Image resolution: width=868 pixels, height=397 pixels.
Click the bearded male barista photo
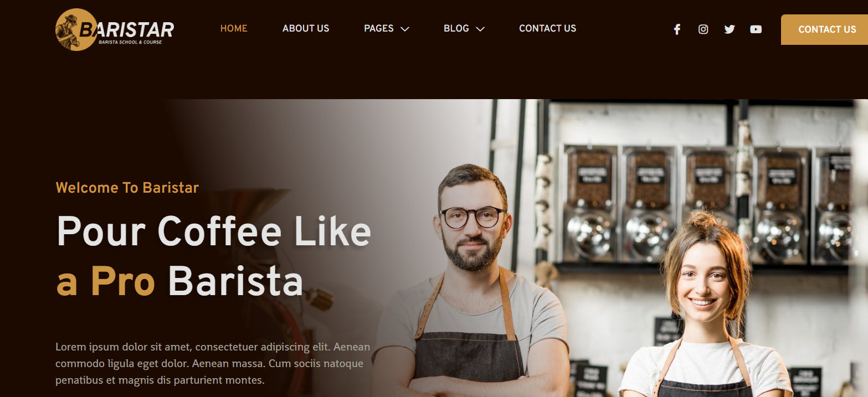472,281
